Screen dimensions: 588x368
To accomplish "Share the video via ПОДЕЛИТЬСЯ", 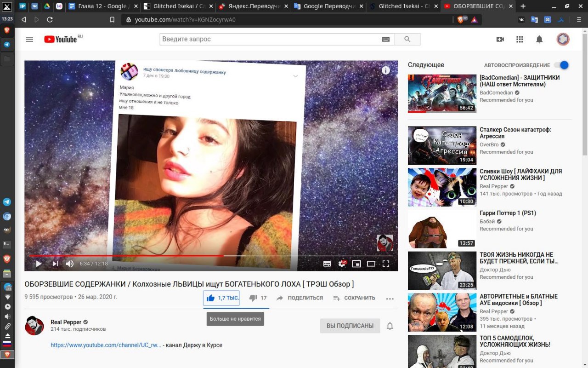I will [300, 298].
